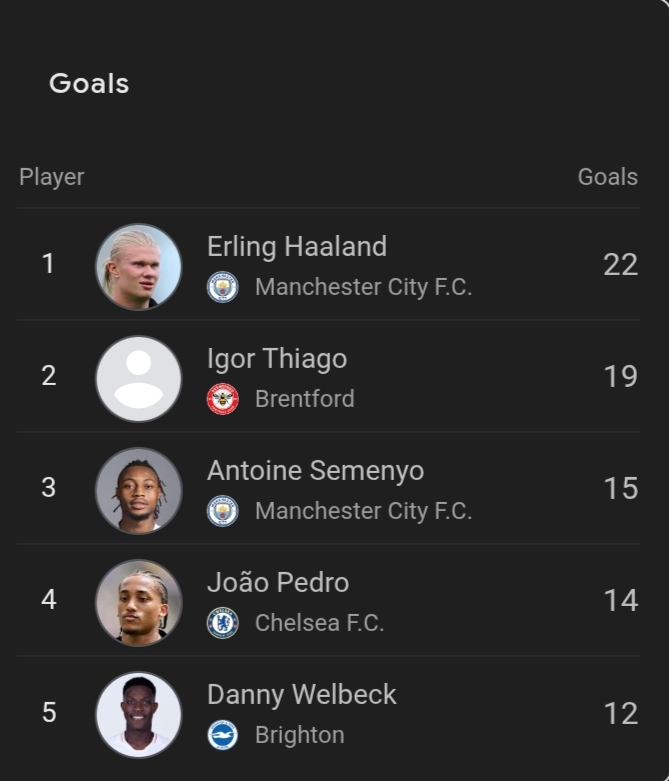
Task: Click Antoine Semenyo's player photo
Action: [138, 490]
